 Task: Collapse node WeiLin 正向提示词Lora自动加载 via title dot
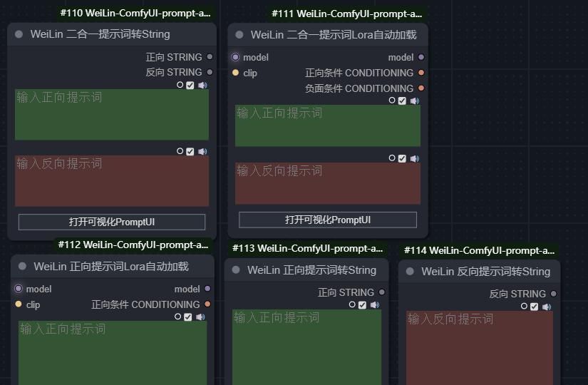click(x=22, y=266)
